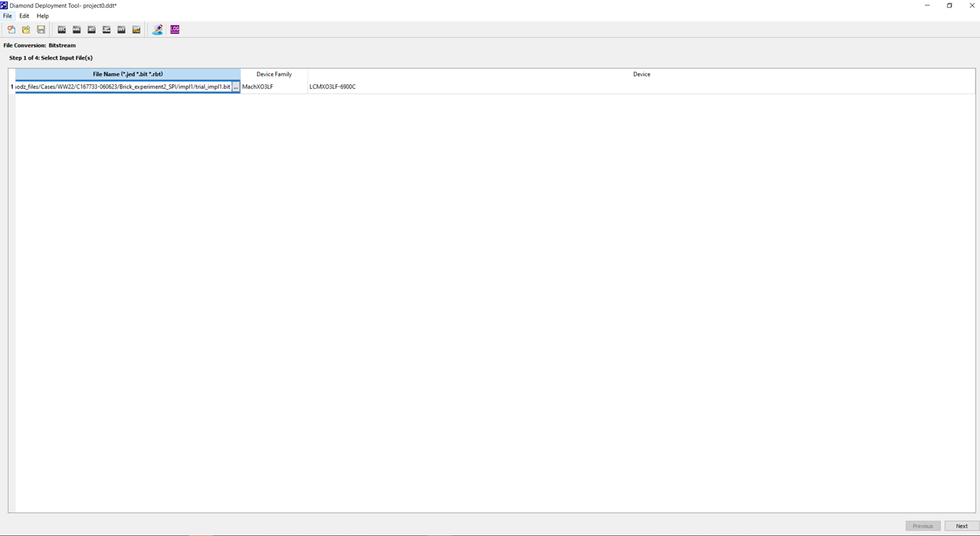Click the pencil edit toolbar icon
The height and width of the screenshot is (536, 980).
(x=157, y=29)
